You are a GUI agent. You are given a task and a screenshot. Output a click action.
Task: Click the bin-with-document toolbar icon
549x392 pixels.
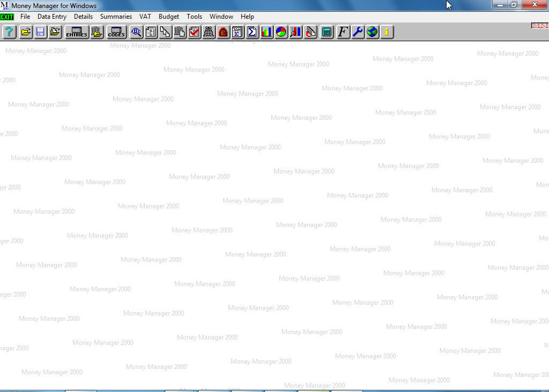[x=180, y=32]
